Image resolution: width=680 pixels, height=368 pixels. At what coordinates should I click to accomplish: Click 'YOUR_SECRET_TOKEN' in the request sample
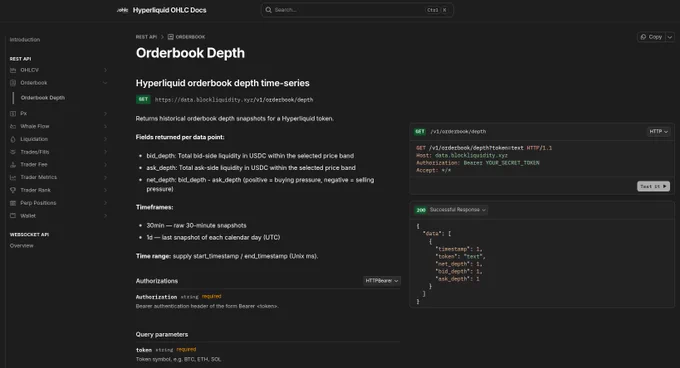click(x=512, y=163)
